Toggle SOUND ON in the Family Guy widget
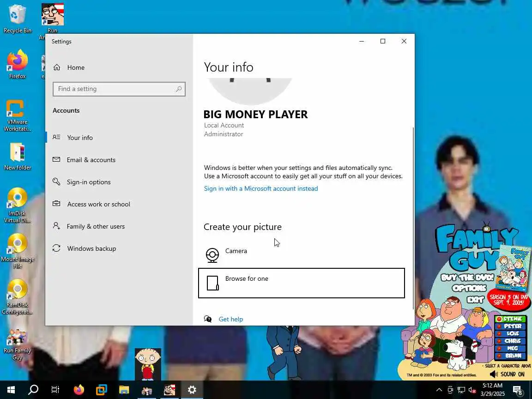 (x=507, y=374)
